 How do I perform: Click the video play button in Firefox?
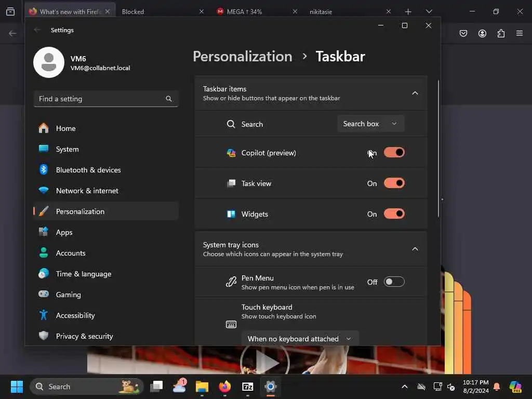click(x=265, y=362)
